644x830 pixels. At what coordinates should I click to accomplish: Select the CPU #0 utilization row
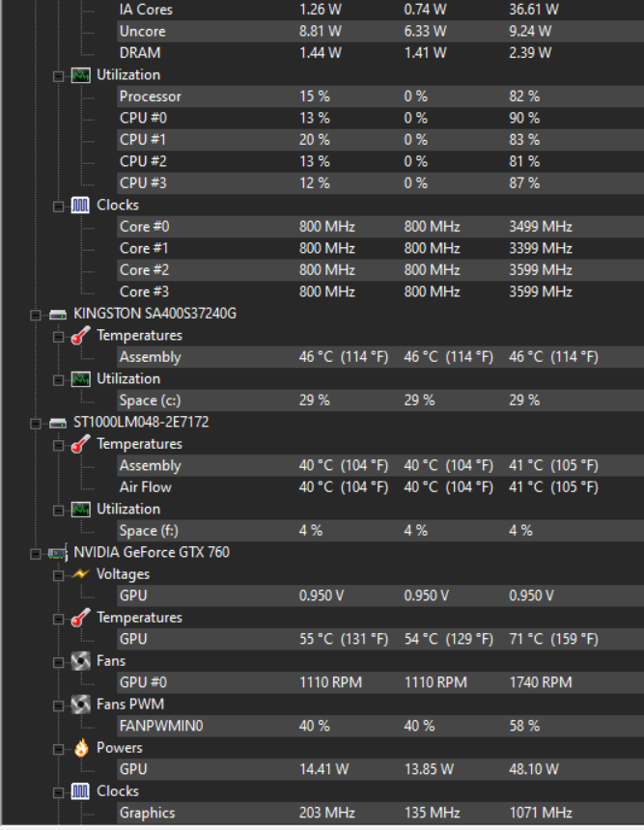click(x=380, y=118)
